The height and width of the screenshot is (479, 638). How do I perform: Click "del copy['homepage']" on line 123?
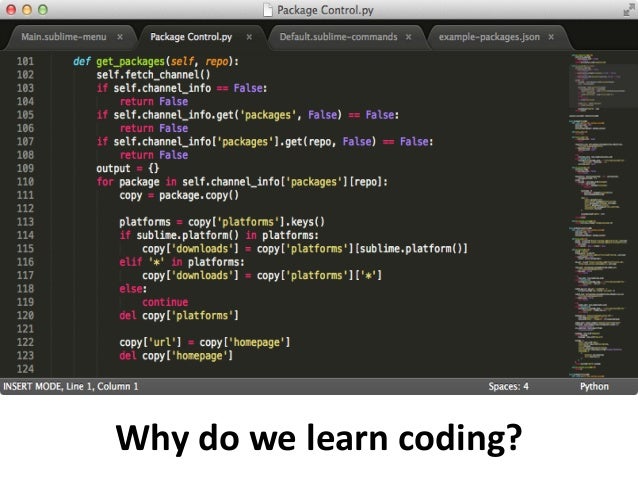(176, 356)
